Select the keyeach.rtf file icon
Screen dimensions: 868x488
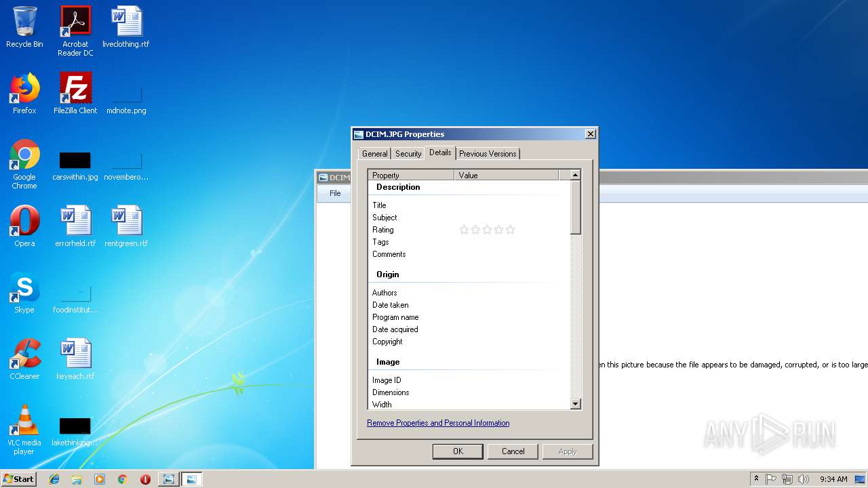click(75, 359)
